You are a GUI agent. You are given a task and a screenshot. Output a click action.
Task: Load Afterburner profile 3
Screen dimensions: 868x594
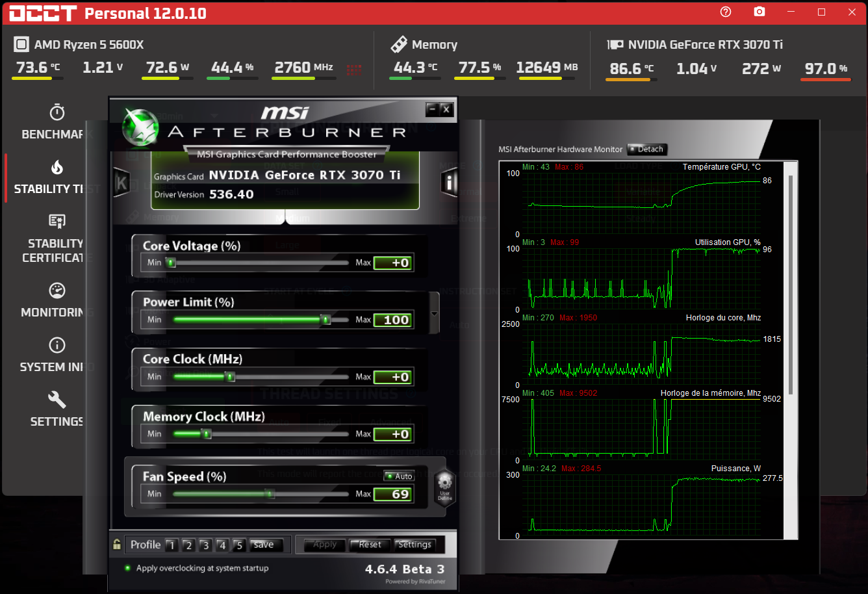pyautogui.click(x=205, y=545)
